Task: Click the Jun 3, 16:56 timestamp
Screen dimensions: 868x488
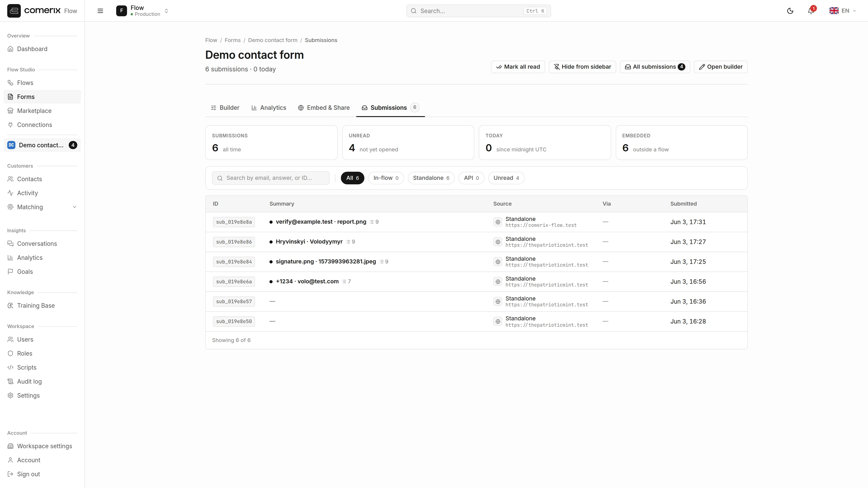Action: click(688, 282)
